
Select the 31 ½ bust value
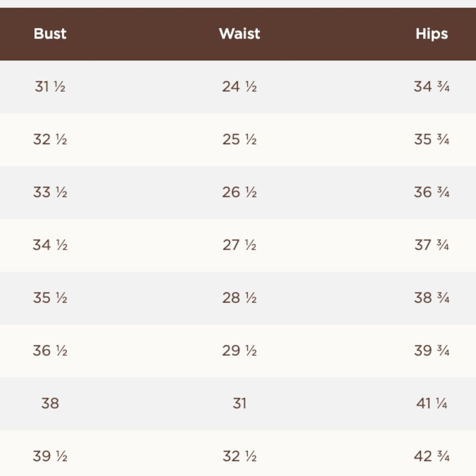50,87
